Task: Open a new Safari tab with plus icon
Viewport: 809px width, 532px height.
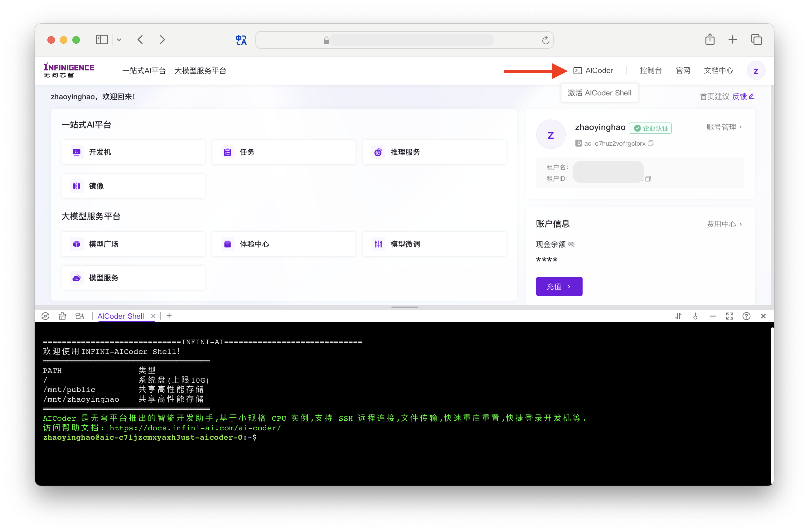Action: [733, 40]
